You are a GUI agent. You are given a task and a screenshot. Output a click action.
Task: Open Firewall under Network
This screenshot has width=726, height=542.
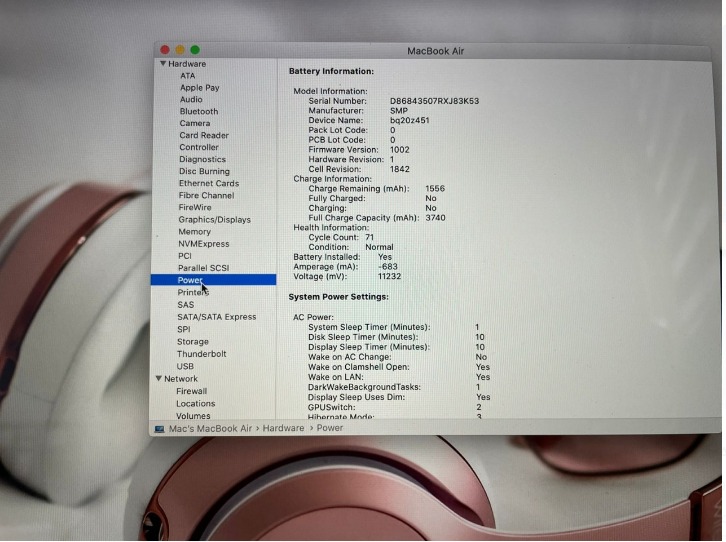point(191,391)
